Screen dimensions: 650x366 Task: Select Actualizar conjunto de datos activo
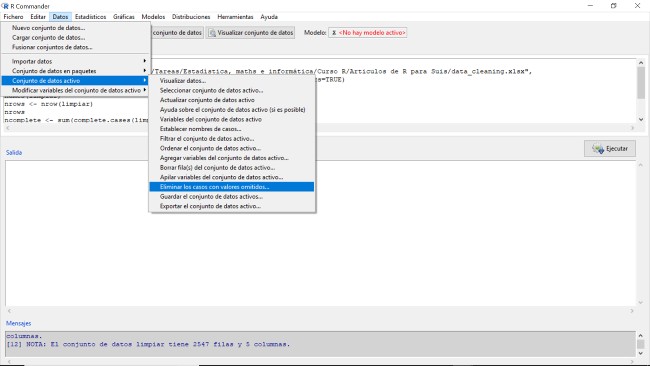click(232, 100)
